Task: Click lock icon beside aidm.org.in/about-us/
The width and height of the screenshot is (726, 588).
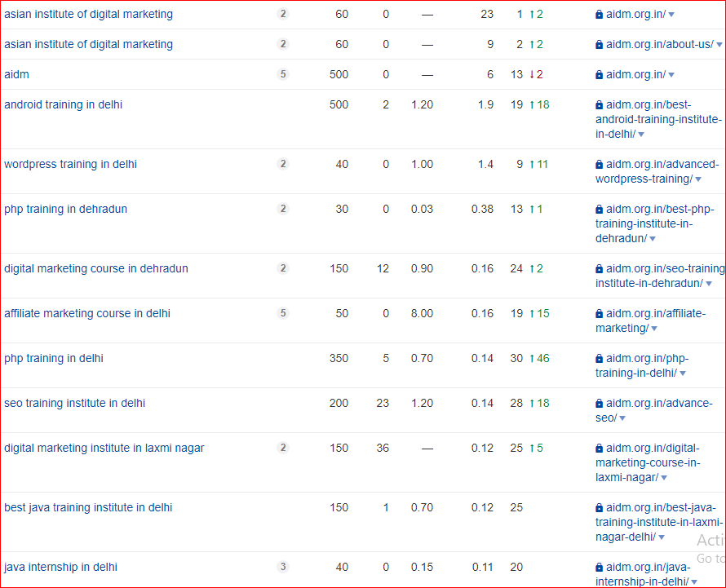Action: point(599,45)
